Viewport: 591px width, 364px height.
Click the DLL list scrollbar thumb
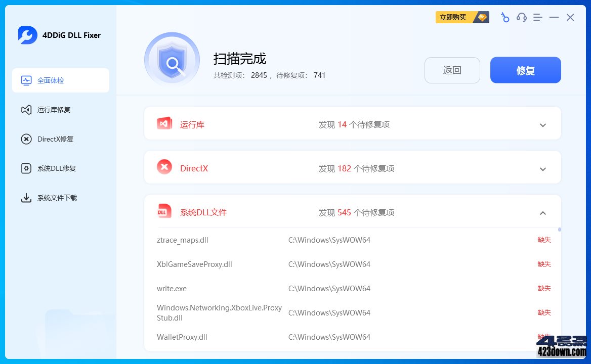point(559,229)
